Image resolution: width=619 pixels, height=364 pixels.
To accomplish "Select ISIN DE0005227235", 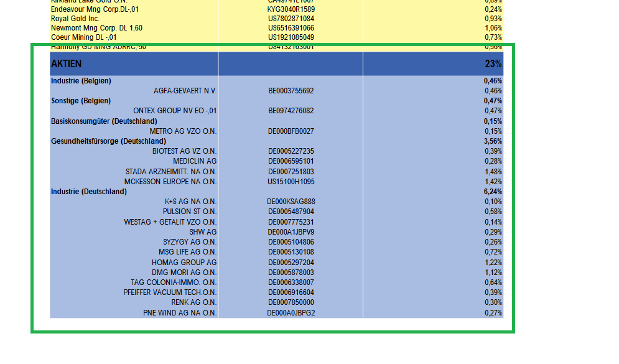I will click(291, 151).
